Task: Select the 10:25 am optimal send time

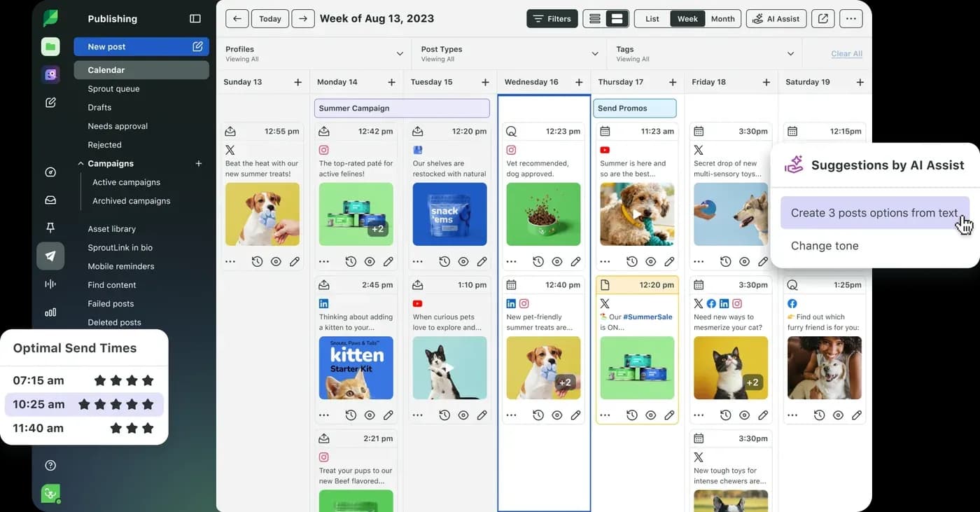Action: click(x=84, y=404)
